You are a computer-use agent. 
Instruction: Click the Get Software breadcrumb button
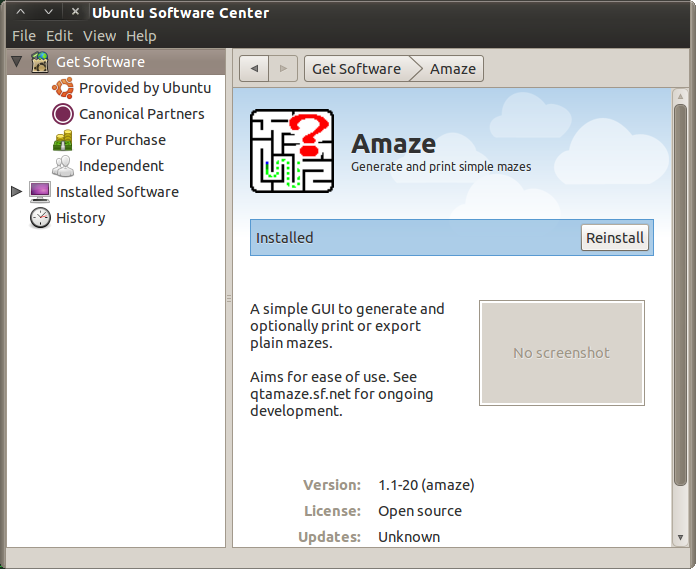click(x=356, y=69)
